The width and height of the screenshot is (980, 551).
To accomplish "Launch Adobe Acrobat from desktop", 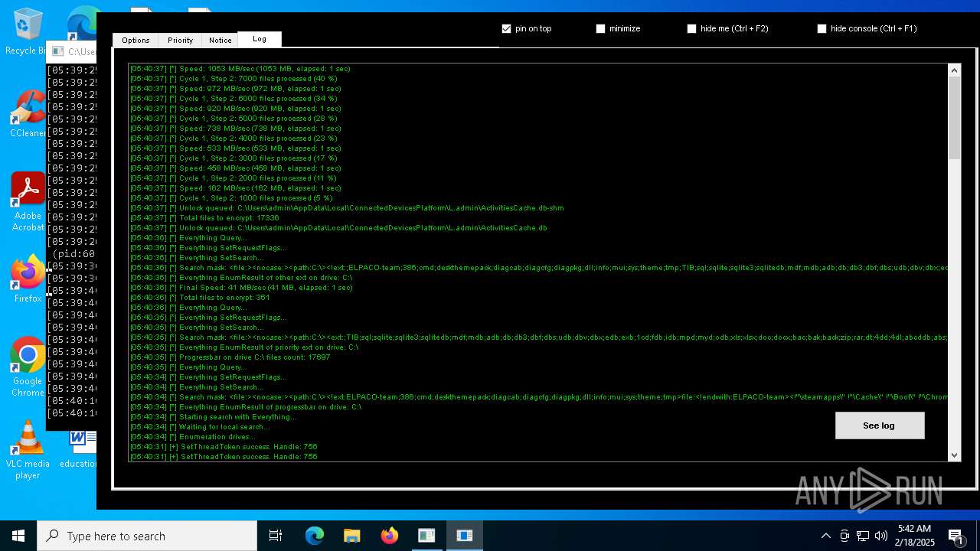I will click(28, 202).
